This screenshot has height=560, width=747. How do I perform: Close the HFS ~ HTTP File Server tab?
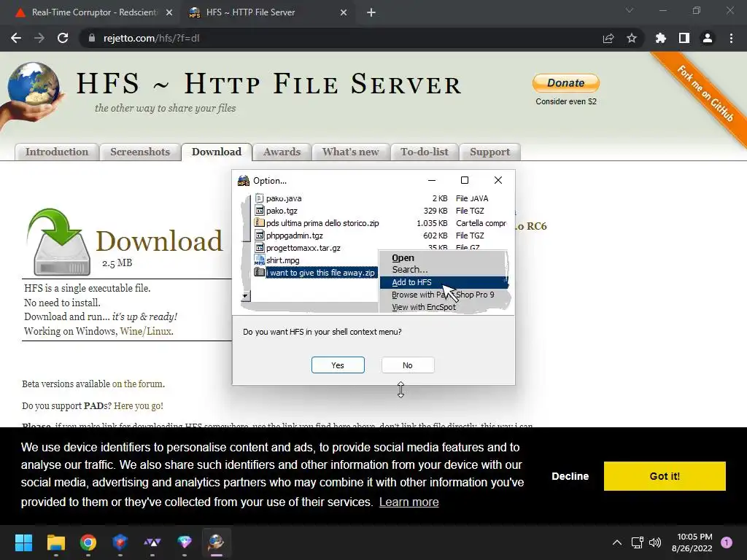point(344,12)
